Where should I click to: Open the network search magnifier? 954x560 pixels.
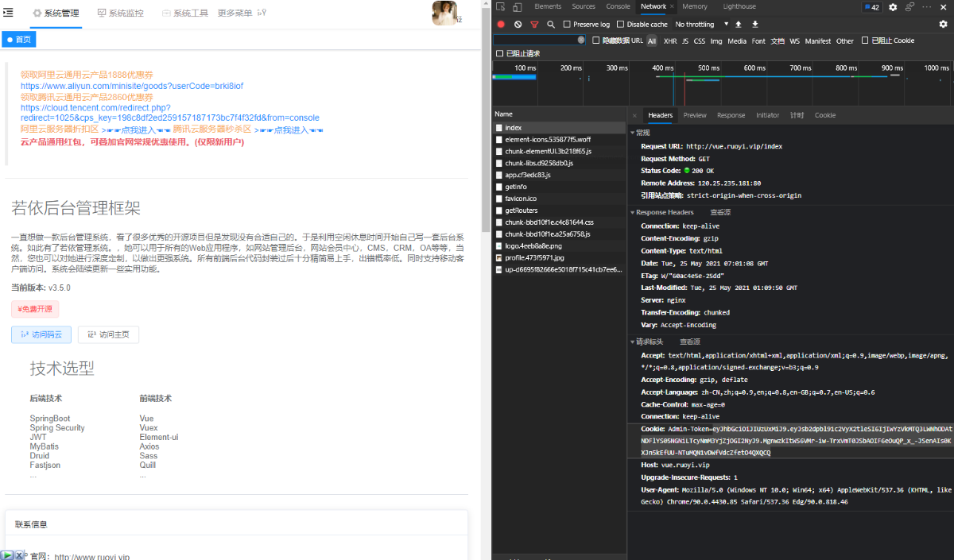click(x=551, y=25)
